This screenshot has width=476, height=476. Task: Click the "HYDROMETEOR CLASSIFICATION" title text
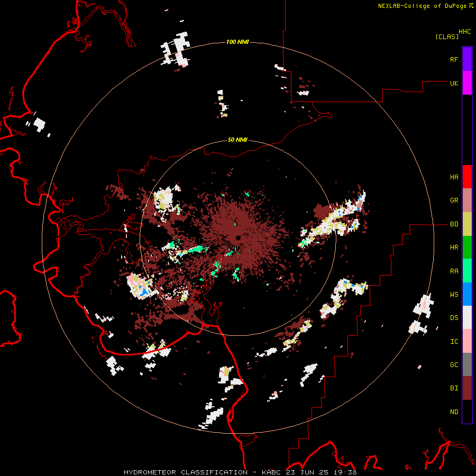[x=186, y=472]
